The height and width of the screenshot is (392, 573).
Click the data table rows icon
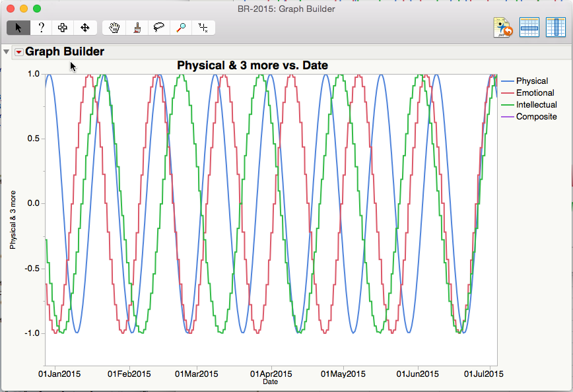pos(529,27)
